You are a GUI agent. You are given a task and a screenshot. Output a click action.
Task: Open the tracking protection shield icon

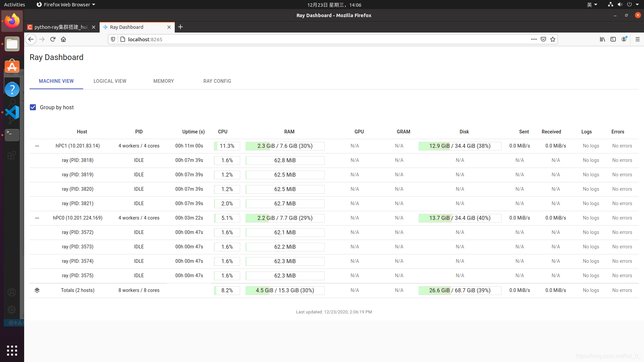113,39
